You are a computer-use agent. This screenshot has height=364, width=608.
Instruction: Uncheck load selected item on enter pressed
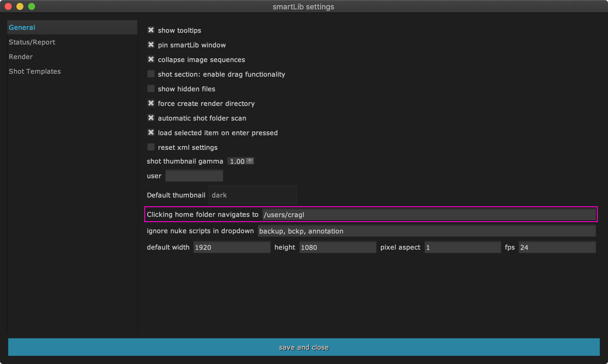151,133
